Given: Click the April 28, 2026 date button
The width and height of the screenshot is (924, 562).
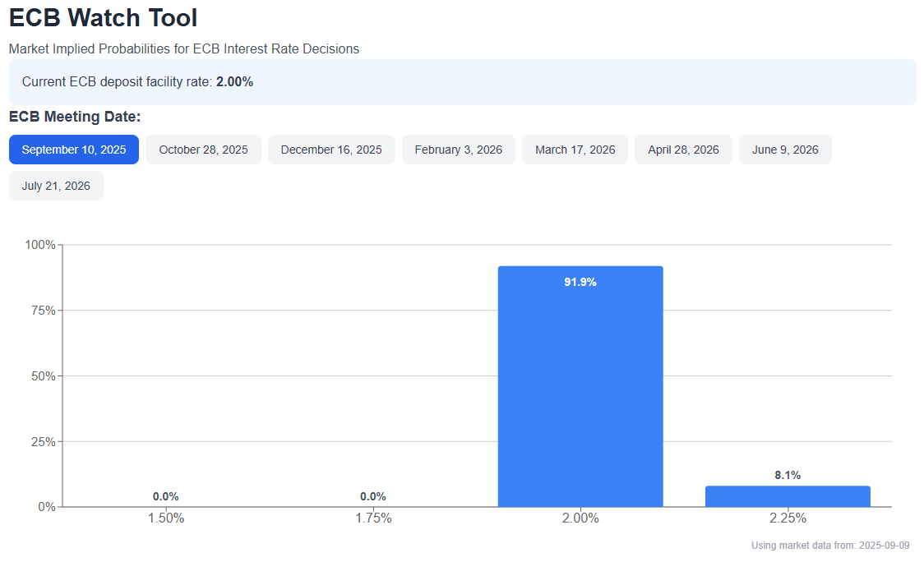Looking at the screenshot, I should (x=683, y=150).
